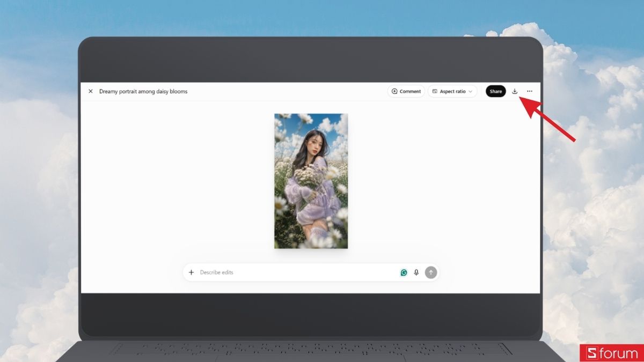644x362 pixels.
Task: Click the aspect ratio frame icon
Action: pos(435,91)
